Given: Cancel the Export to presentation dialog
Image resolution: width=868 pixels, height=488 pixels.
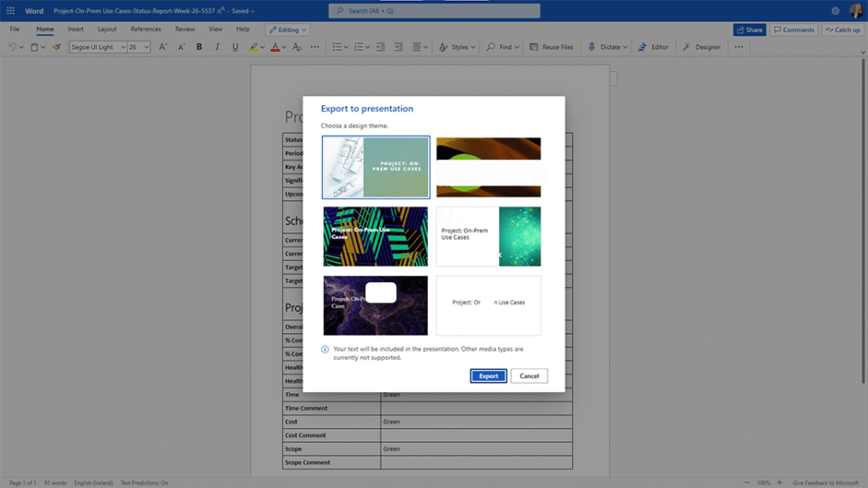Looking at the screenshot, I should pos(529,376).
